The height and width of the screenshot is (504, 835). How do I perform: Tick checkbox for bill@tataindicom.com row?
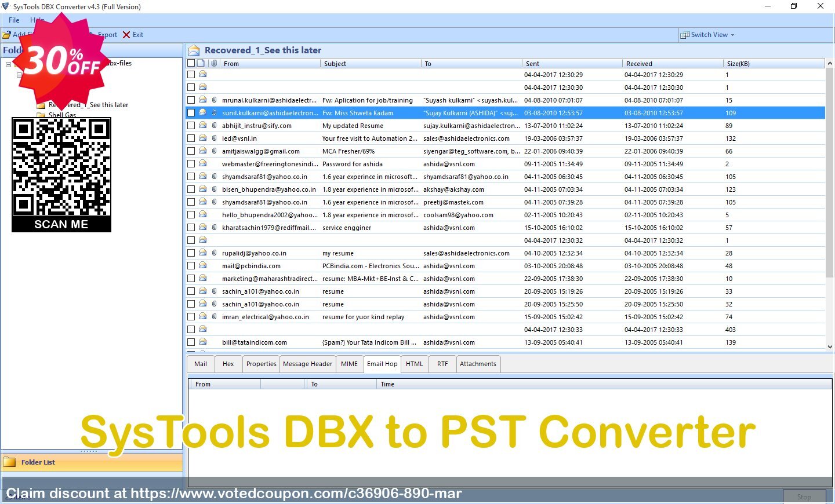pyautogui.click(x=191, y=342)
